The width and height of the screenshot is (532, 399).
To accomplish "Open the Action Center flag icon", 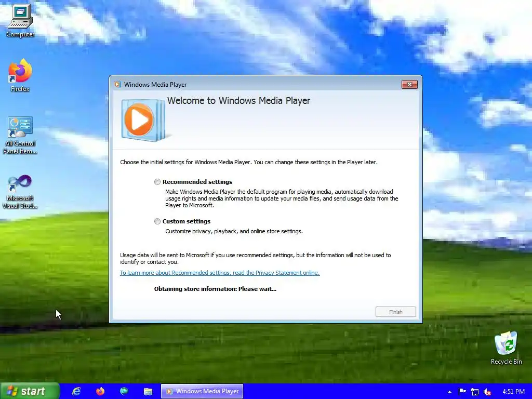I will click(x=462, y=392).
